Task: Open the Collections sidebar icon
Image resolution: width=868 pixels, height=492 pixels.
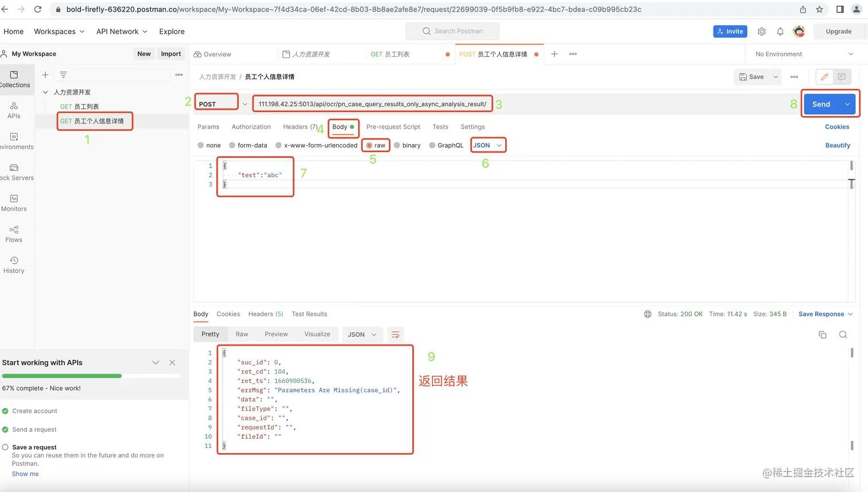Action: coord(14,79)
